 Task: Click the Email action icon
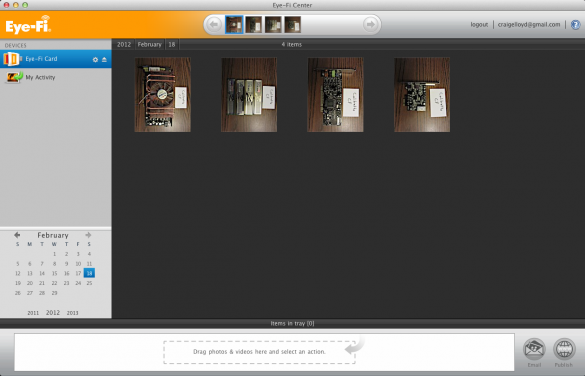click(x=534, y=350)
